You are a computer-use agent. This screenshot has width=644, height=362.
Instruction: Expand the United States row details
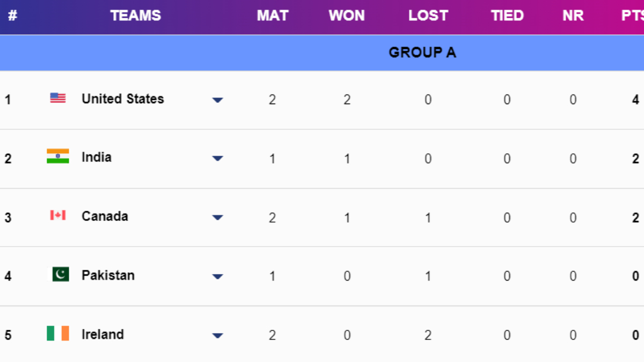tap(217, 100)
